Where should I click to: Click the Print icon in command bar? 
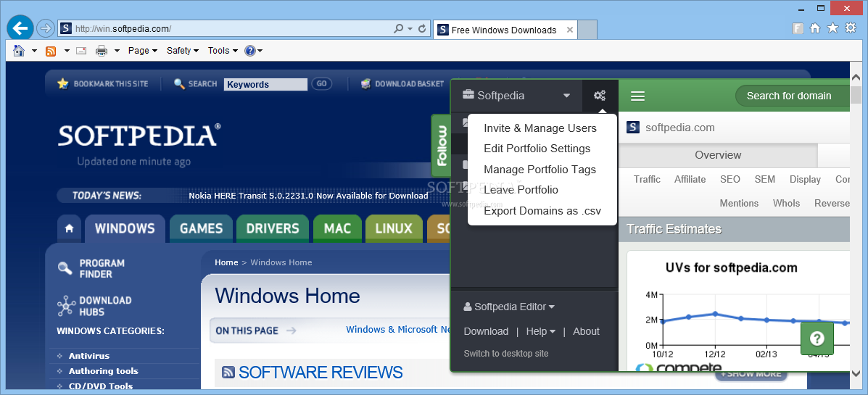[x=102, y=51]
